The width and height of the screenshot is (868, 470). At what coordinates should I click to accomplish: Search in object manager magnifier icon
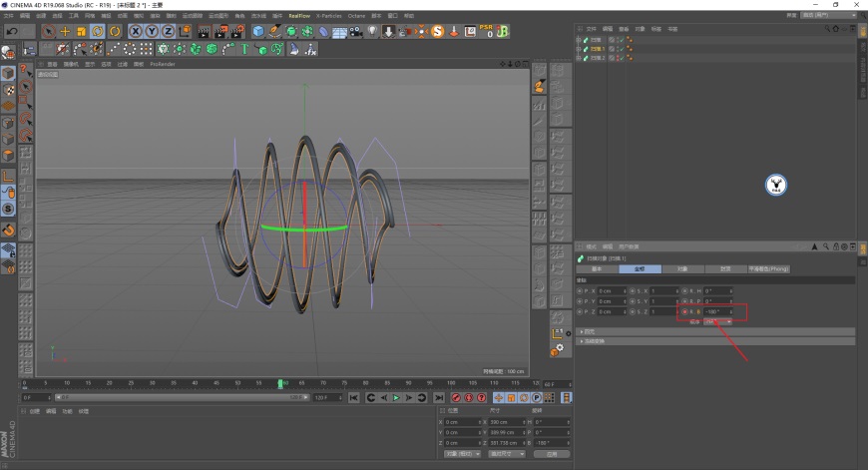click(827, 29)
